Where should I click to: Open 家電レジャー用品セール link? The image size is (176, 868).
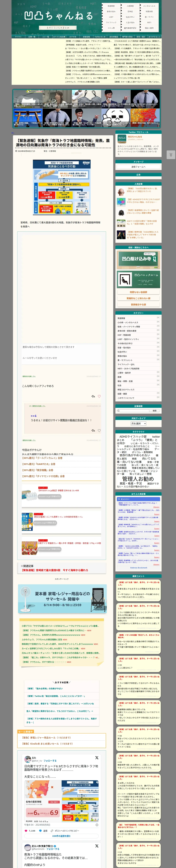point(46,738)
